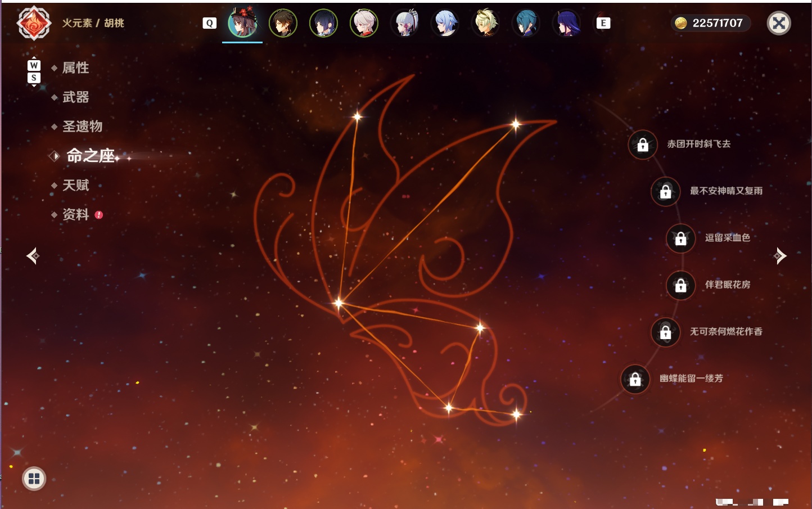This screenshot has width=812, height=509.
Task: Open the 天赋 talents tab
Action: point(75,185)
